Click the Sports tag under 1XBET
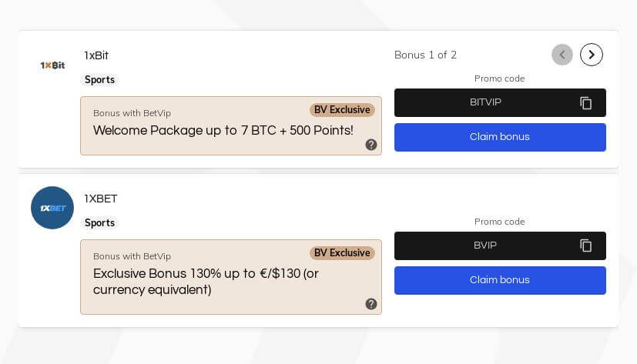 click(x=99, y=222)
